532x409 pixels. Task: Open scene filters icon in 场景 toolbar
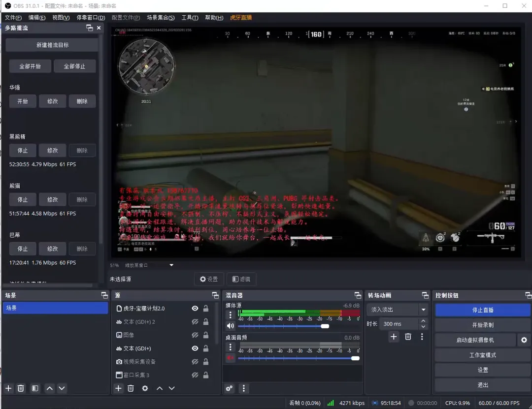34,388
